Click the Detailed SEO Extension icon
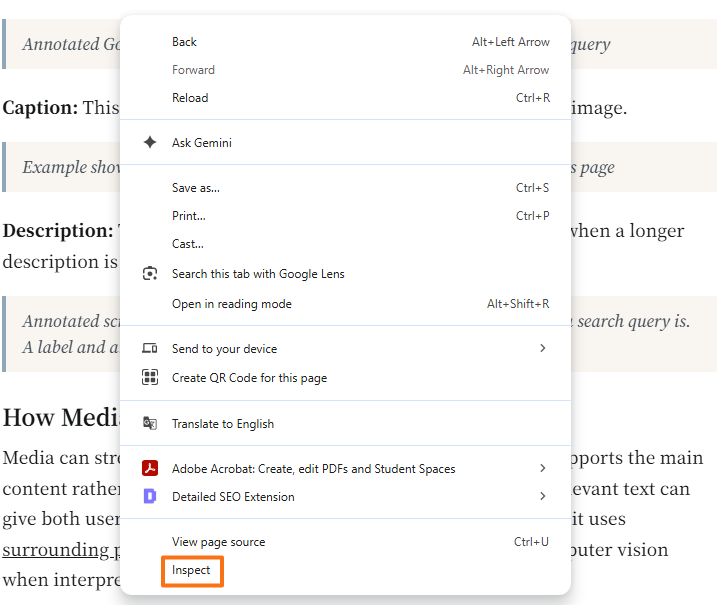This screenshot has width=726, height=605. (150, 496)
